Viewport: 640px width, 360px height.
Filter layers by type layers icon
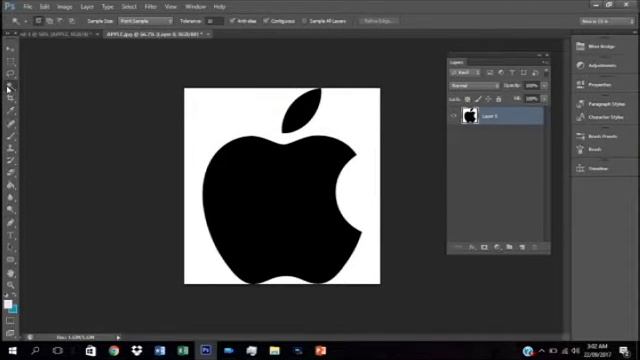512,73
